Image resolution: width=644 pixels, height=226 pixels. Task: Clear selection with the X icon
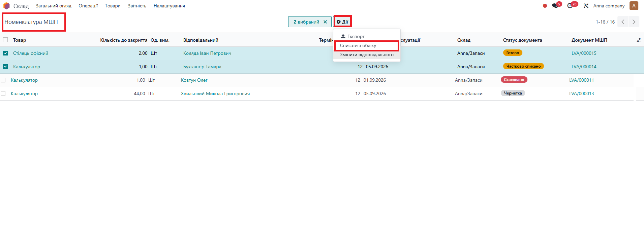point(325,22)
